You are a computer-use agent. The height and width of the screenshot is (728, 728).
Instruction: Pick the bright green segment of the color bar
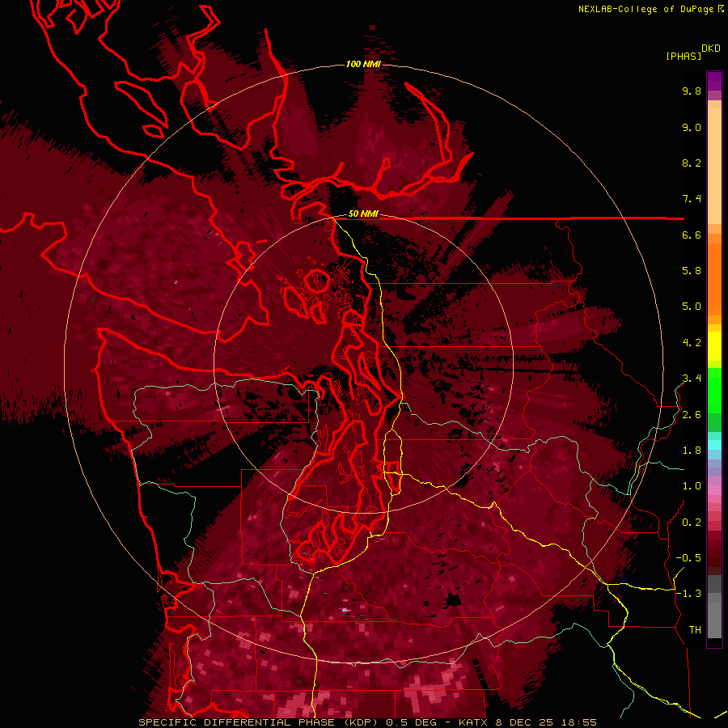pyautogui.click(x=714, y=390)
